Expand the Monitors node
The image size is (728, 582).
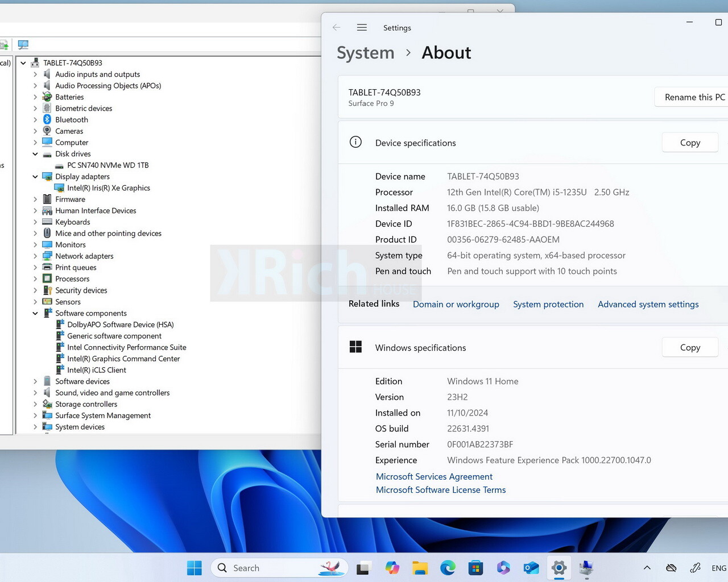pyautogui.click(x=35, y=244)
